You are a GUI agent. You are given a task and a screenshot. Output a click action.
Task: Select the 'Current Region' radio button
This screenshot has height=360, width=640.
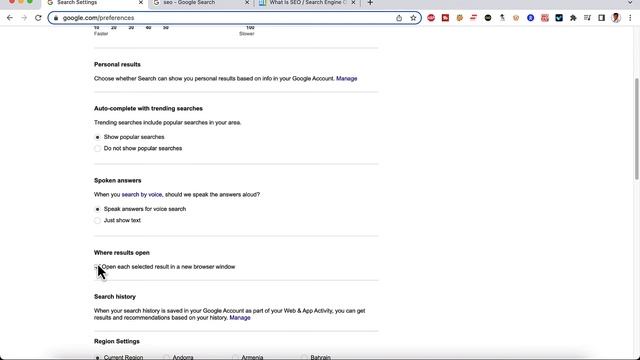coord(97,358)
